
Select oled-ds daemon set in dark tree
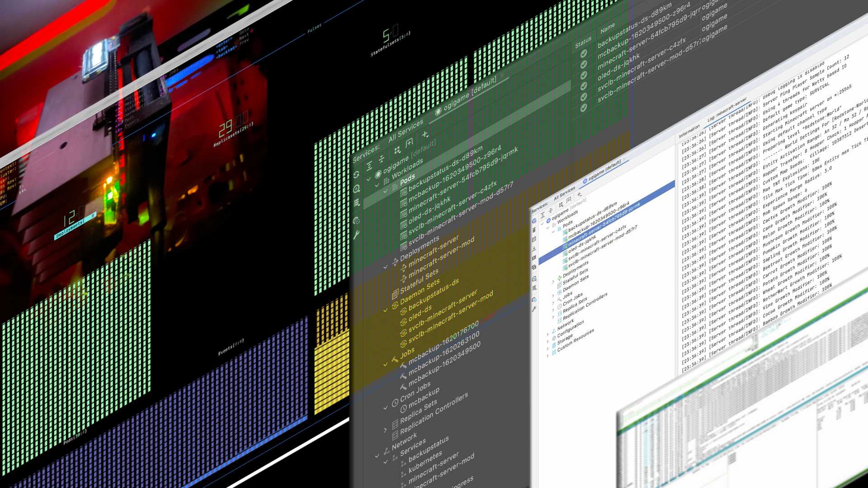[x=420, y=314]
